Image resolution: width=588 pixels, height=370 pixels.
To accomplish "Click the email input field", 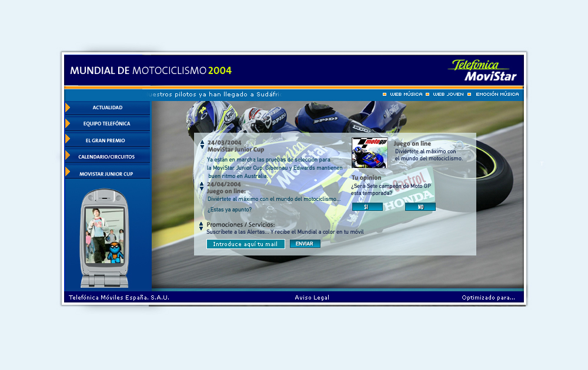I will pos(246,244).
